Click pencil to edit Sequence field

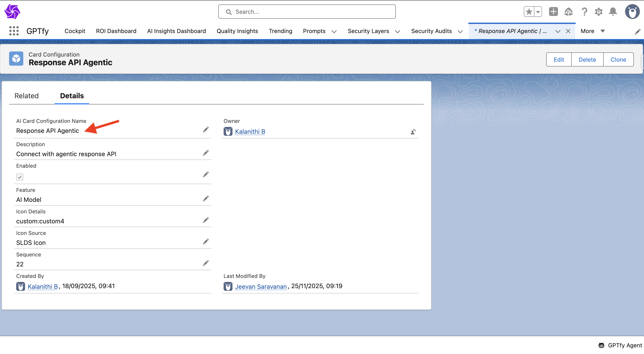click(x=206, y=263)
